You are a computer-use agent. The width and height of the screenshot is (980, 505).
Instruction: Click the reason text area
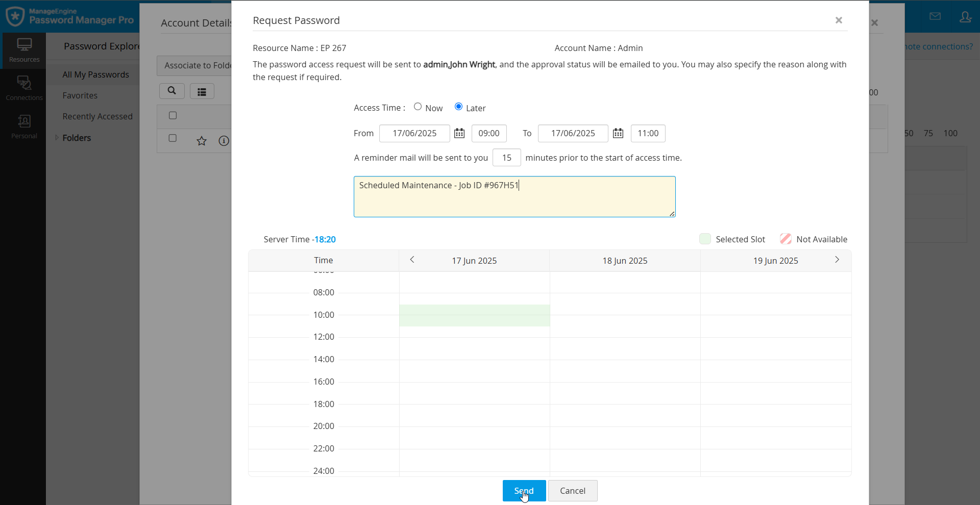click(x=514, y=196)
